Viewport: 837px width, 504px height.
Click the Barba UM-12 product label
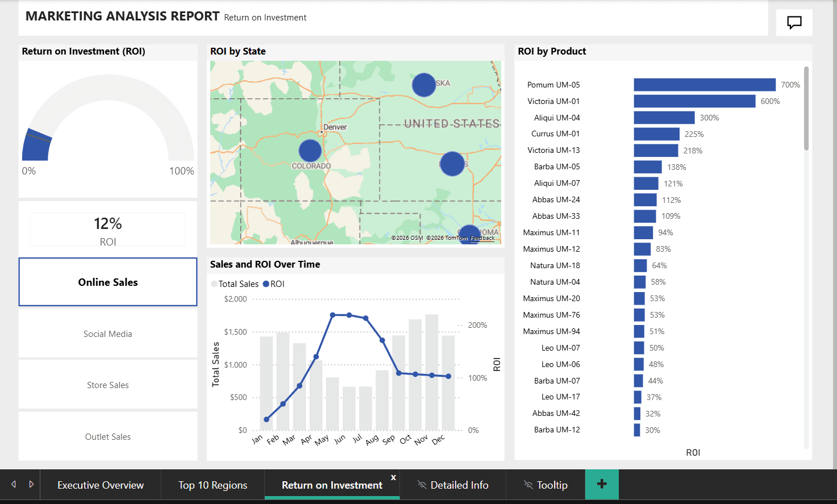tap(557, 430)
